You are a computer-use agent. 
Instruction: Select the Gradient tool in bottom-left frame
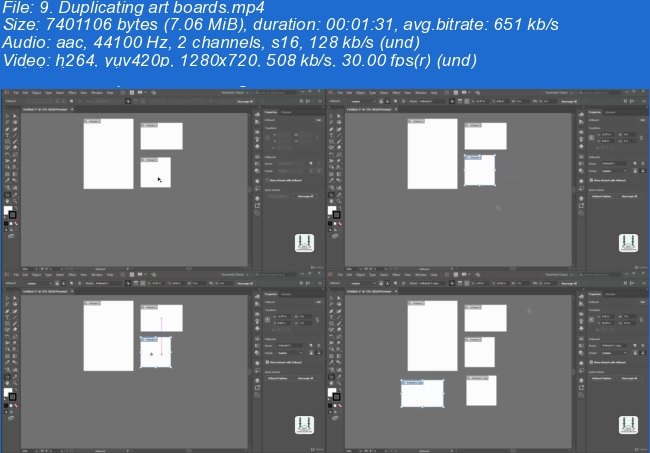pos(15,356)
